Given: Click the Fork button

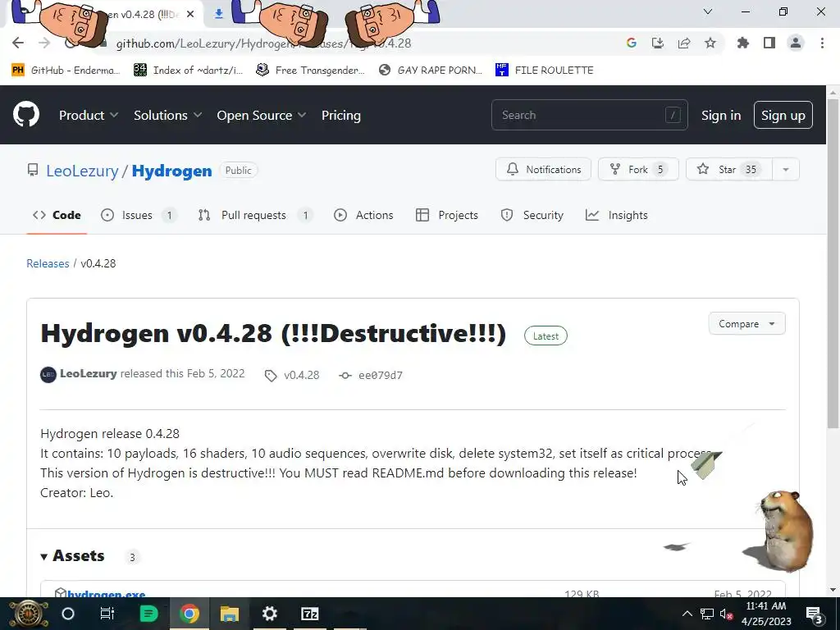Looking at the screenshot, I should click(x=638, y=169).
